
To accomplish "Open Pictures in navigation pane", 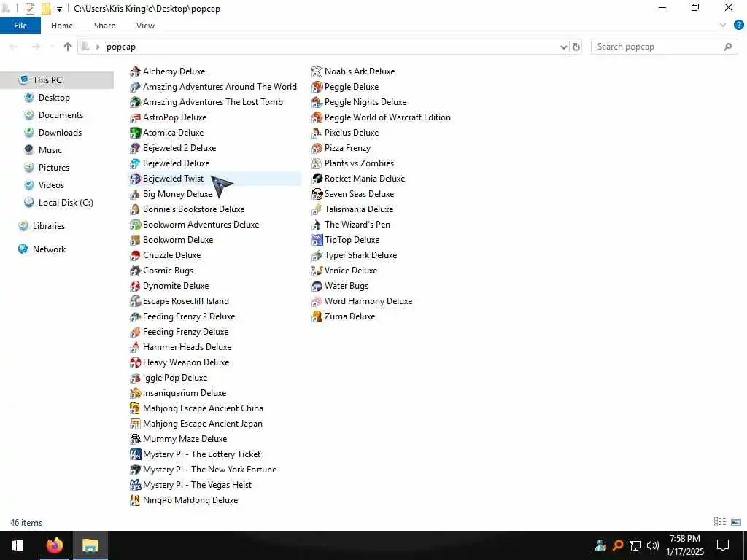I will click(54, 168).
